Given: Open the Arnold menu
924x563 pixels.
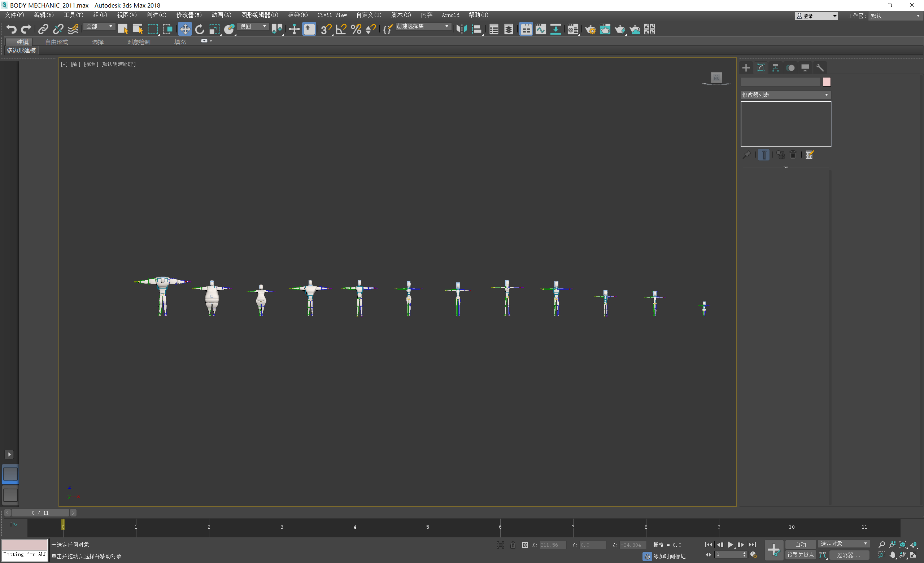Looking at the screenshot, I should coord(450,15).
